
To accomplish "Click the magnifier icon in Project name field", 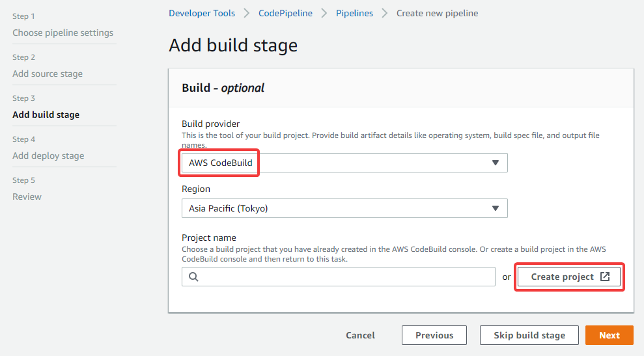I will pos(193,277).
